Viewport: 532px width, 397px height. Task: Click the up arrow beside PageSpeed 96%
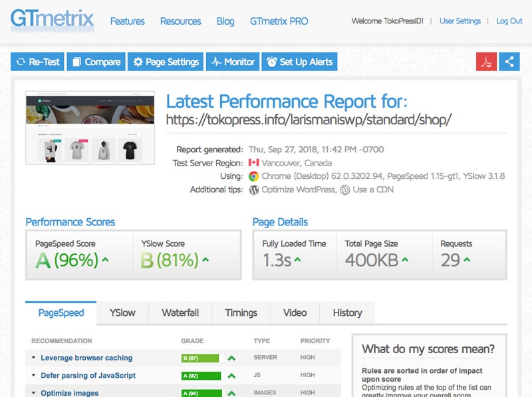(x=106, y=259)
